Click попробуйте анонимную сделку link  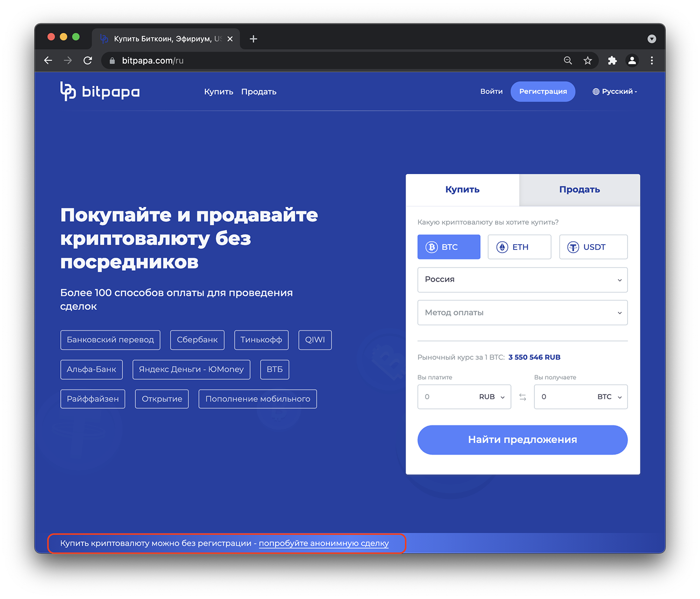(324, 543)
